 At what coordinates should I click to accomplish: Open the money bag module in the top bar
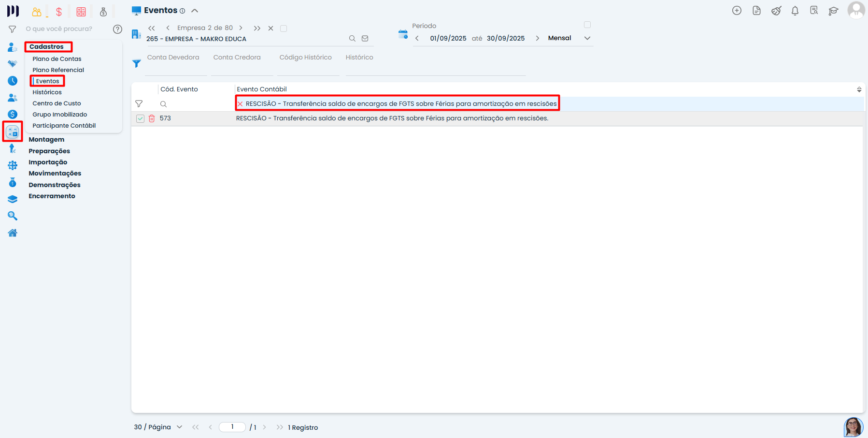point(103,12)
